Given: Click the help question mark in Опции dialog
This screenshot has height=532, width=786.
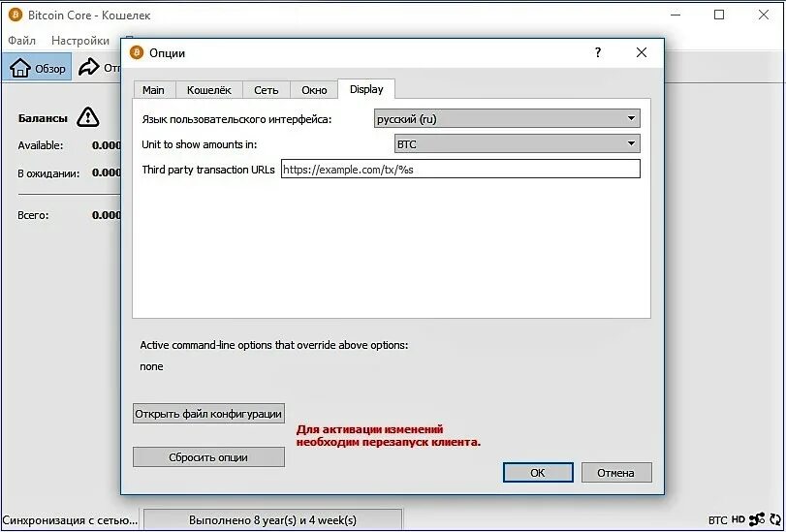Looking at the screenshot, I should pyautogui.click(x=598, y=52).
